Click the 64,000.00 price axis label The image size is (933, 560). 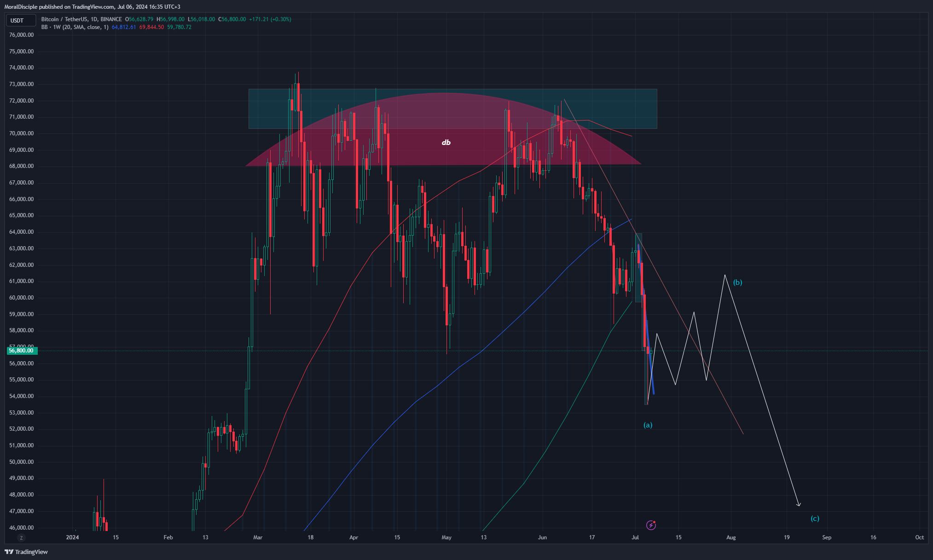click(x=22, y=232)
